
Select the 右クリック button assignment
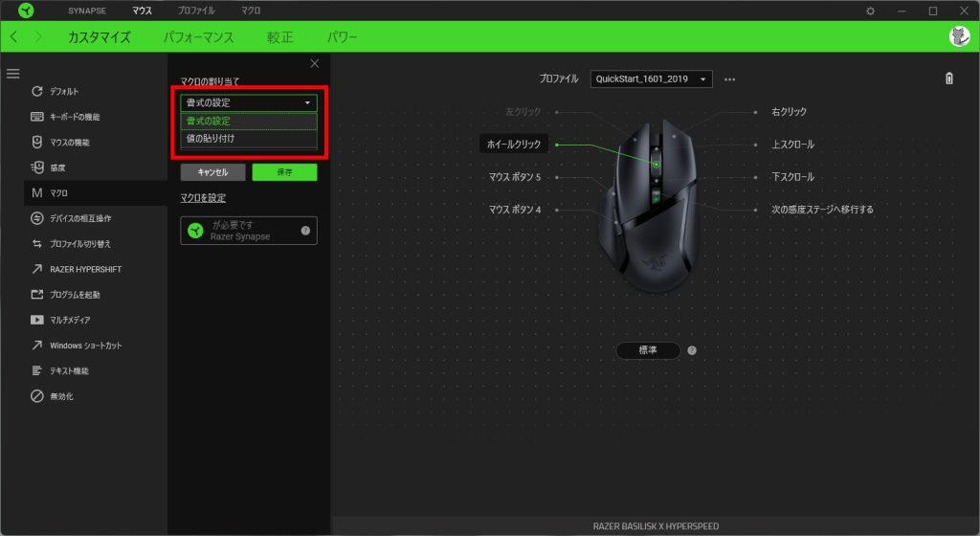[x=789, y=112]
